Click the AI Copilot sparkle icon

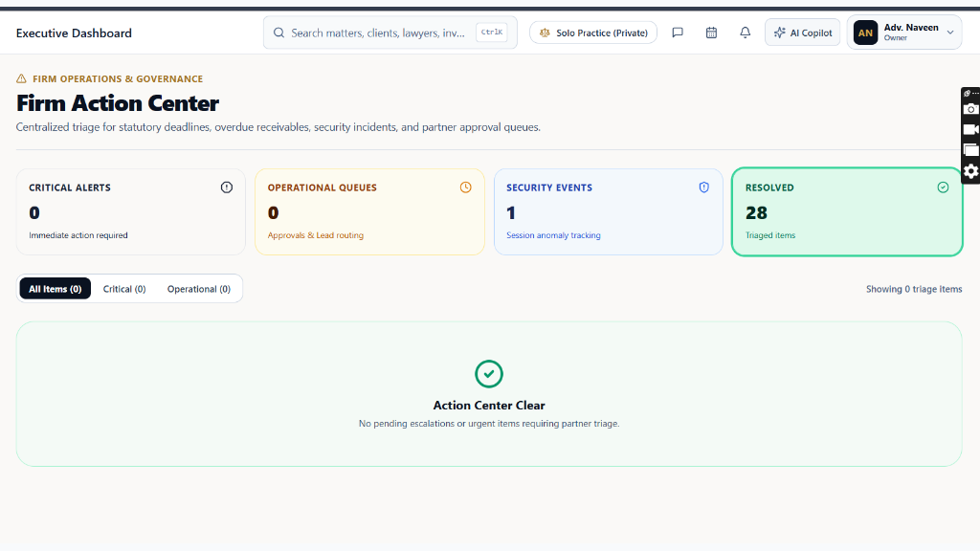(779, 33)
